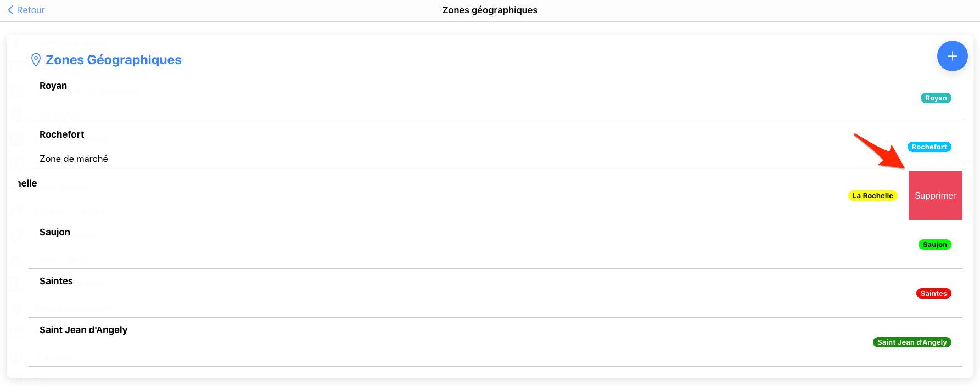Click the green Saujon color tag
980x388 pixels.
tap(934, 245)
